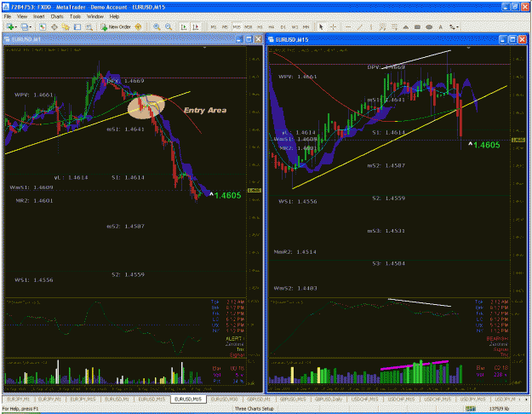
Task: Switch to the M5 timeframe
Action: [225, 26]
